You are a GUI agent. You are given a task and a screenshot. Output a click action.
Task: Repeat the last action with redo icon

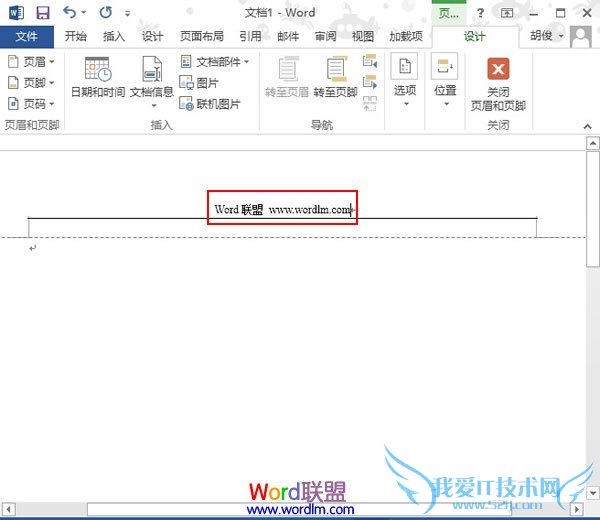[x=106, y=13]
